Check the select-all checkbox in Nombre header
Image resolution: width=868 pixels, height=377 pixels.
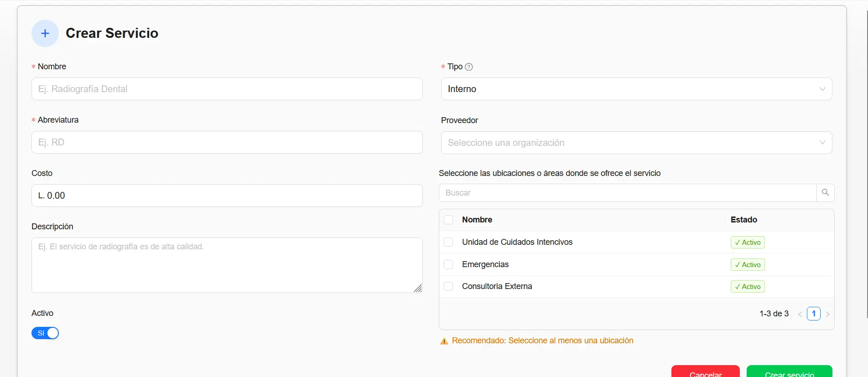pos(448,220)
